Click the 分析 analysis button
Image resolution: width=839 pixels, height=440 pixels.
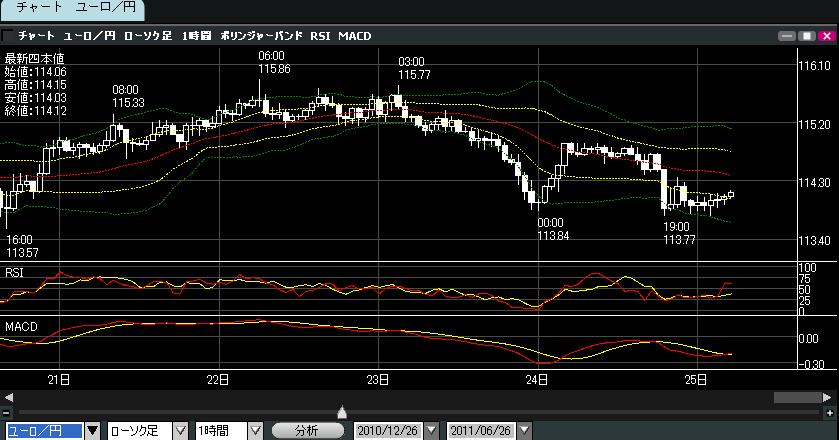coord(307,430)
